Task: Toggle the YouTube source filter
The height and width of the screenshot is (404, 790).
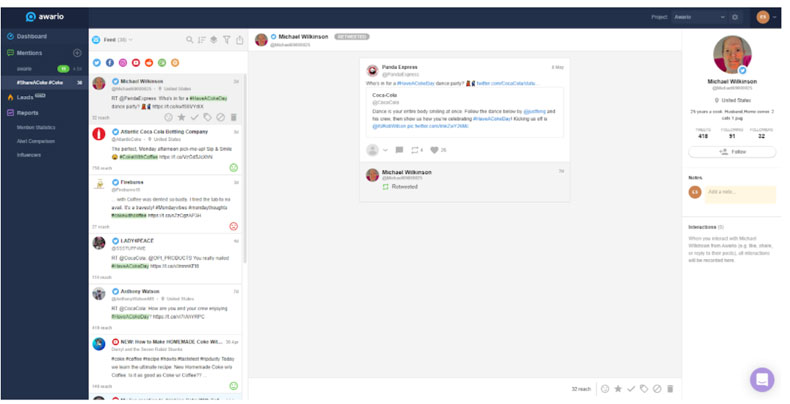Action: pyautogui.click(x=136, y=63)
